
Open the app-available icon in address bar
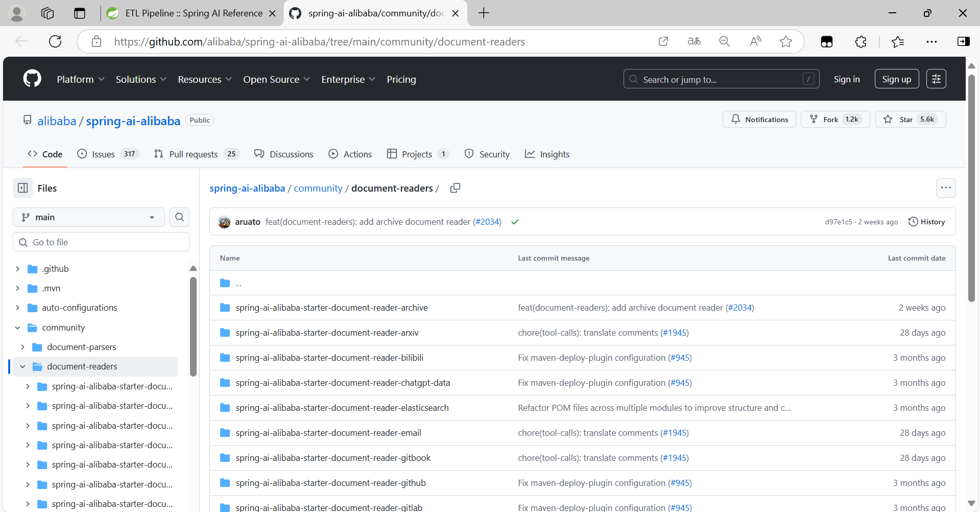663,41
